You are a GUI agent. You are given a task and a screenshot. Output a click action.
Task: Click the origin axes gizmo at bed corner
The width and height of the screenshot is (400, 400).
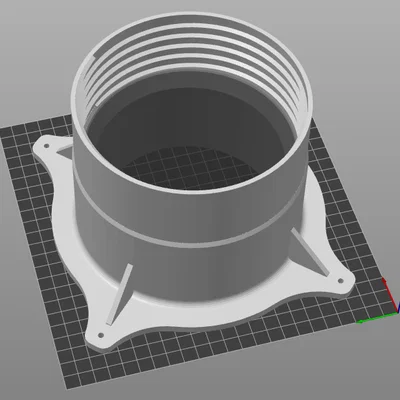click(380, 300)
